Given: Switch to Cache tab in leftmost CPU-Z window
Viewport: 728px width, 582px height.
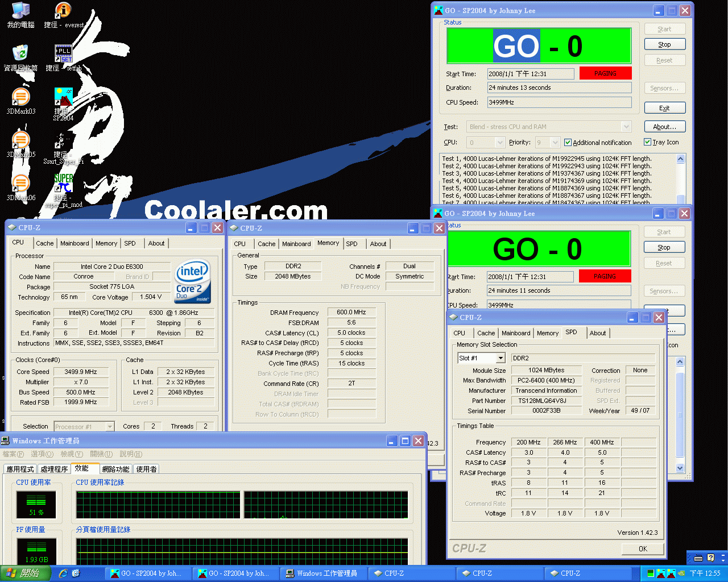Looking at the screenshot, I should click(45, 243).
